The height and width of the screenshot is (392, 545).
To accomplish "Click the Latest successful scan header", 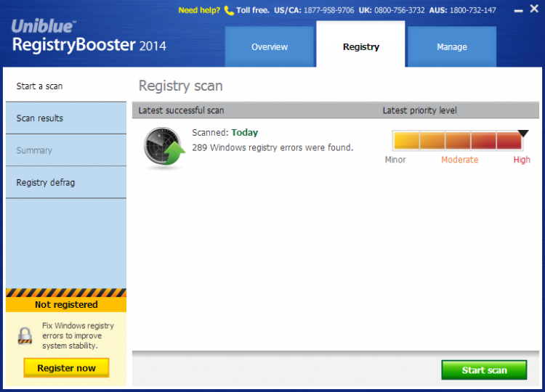I will tap(181, 110).
